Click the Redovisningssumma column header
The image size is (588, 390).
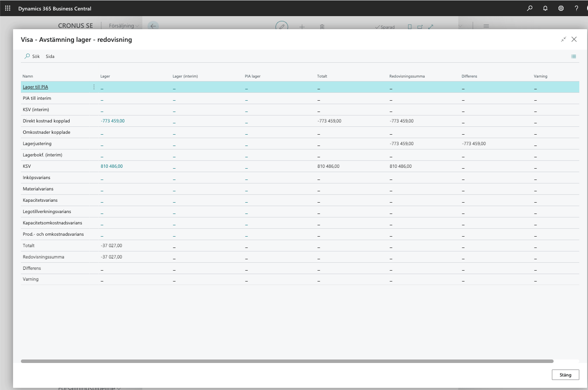pyautogui.click(x=407, y=76)
